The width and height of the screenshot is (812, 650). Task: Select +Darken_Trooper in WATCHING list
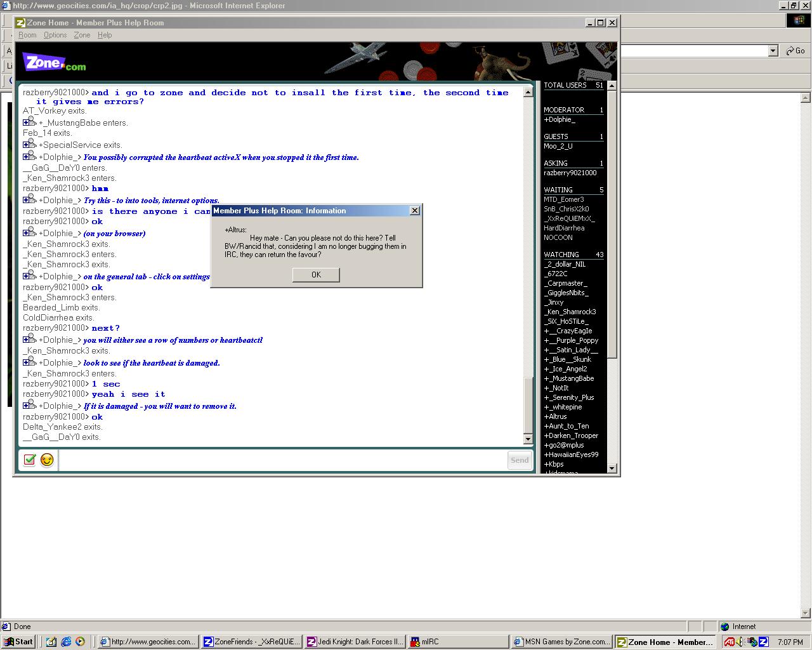571,435
